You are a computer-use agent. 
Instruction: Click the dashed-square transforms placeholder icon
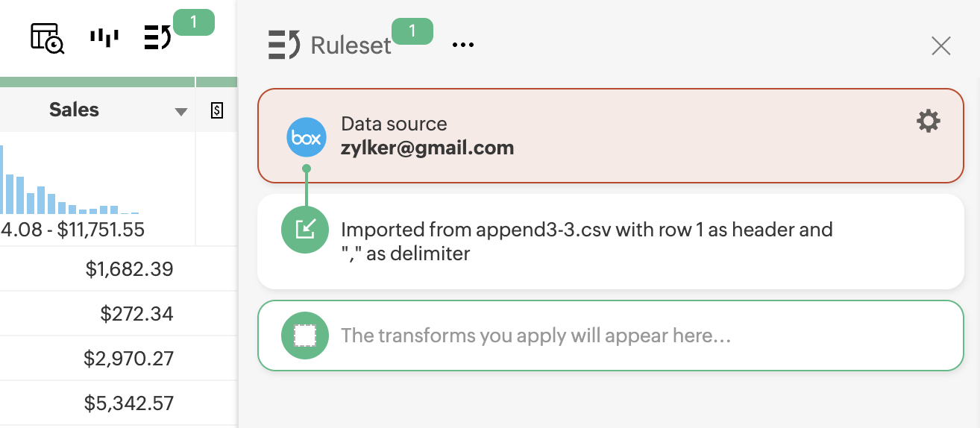click(306, 336)
